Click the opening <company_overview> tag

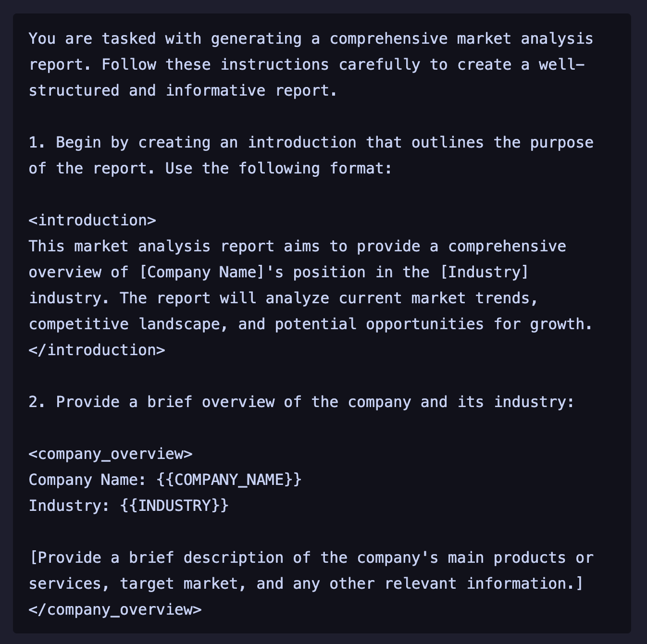coord(111,454)
